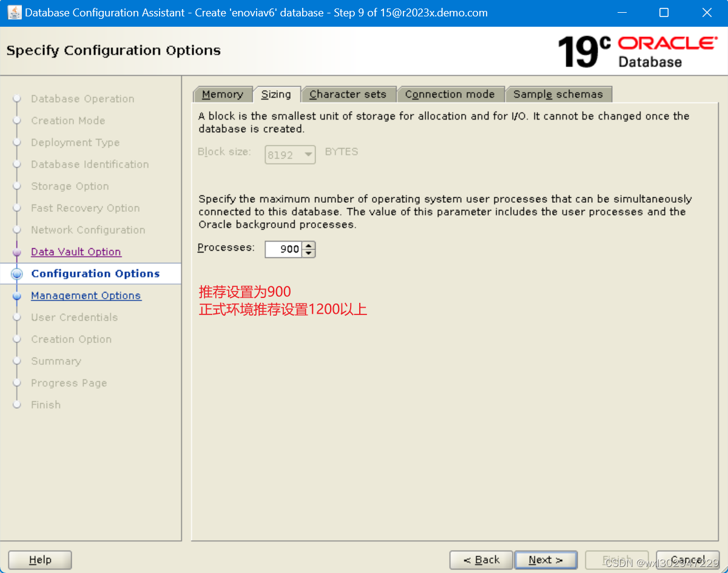Click the Progress Page step label
Image resolution: width=728 pixels, height=573 pixels.
click(69, 383)
